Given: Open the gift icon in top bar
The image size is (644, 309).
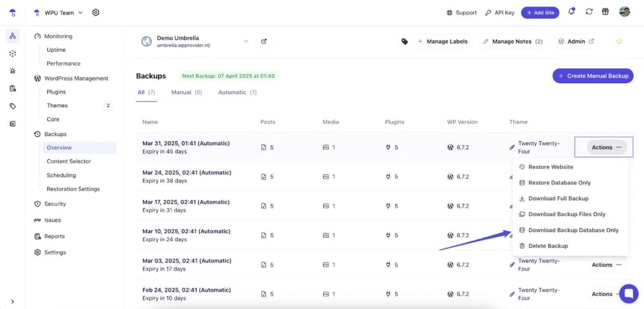Looking at the screenshot, I should point(605,12).
